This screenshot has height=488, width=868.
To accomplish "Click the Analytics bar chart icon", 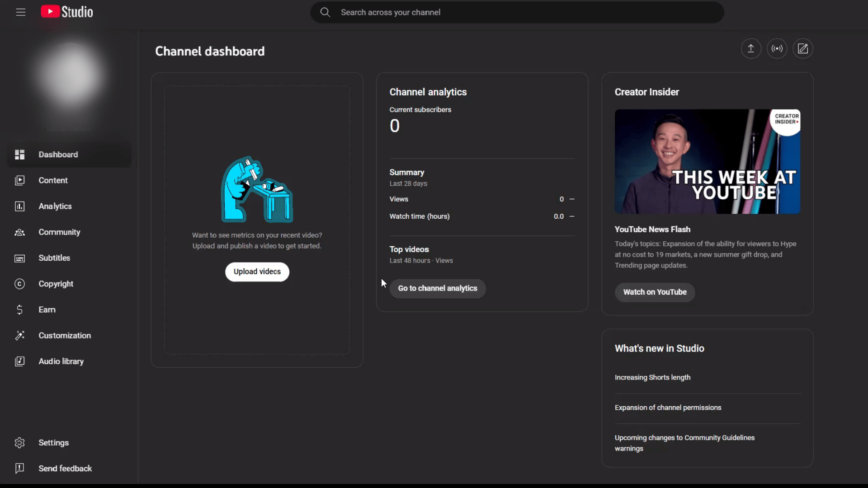I will click(19, 206).
